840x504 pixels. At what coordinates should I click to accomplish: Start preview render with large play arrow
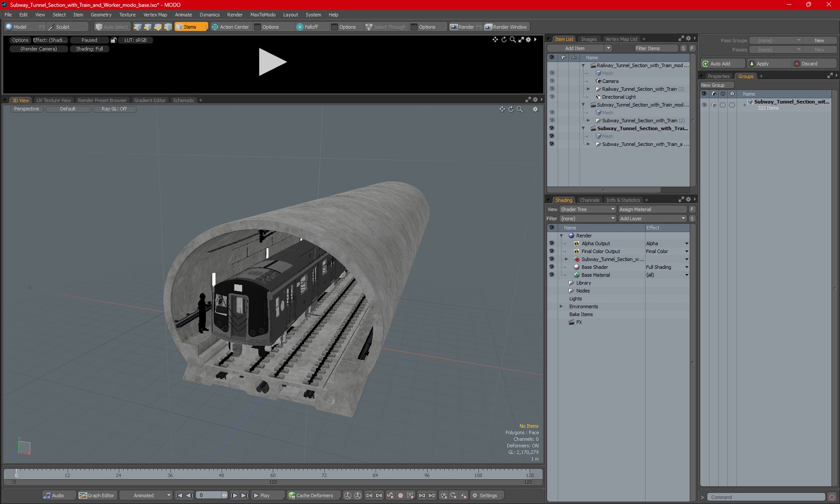(273, 62)
